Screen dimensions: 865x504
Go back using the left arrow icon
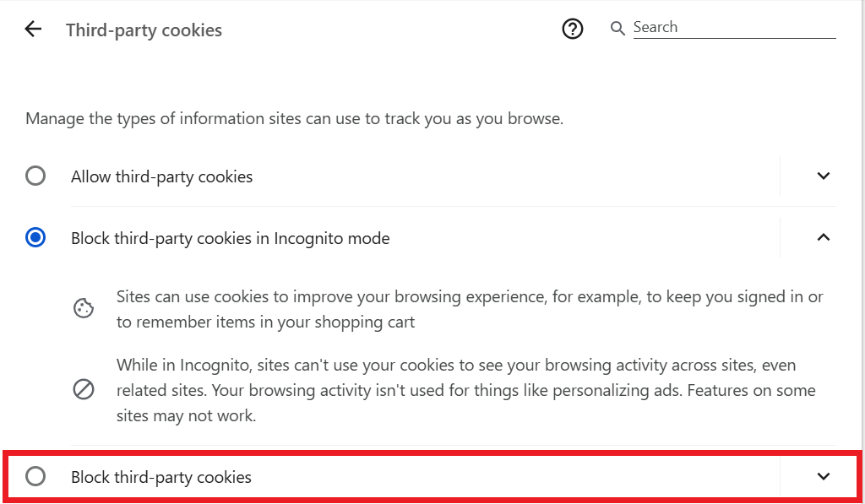33,29
